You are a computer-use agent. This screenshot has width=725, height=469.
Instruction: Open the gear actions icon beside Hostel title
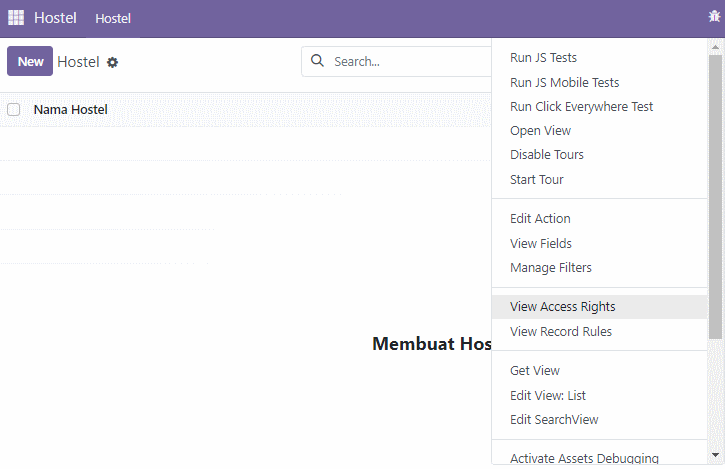click(112, 62)
